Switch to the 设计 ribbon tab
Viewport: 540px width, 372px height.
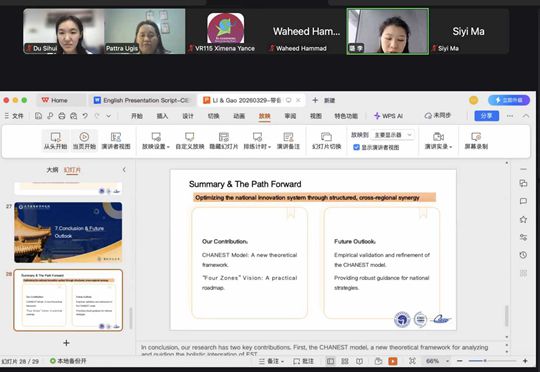coord(188,116)
